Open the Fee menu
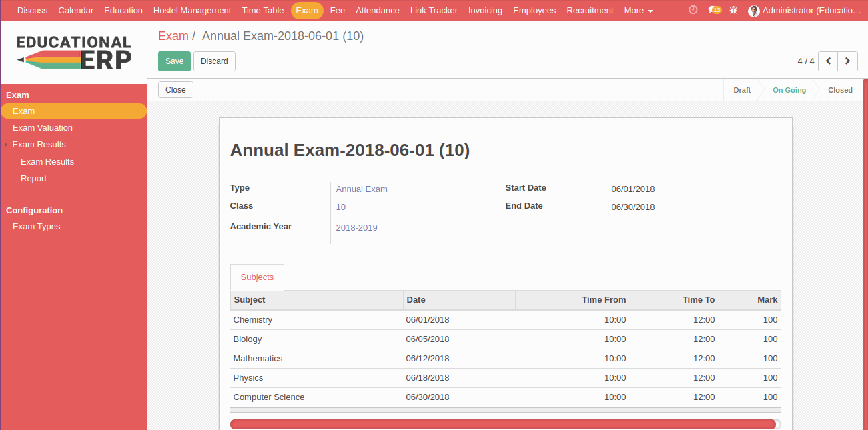Viewport: 868px width, 430px height. 337,11
